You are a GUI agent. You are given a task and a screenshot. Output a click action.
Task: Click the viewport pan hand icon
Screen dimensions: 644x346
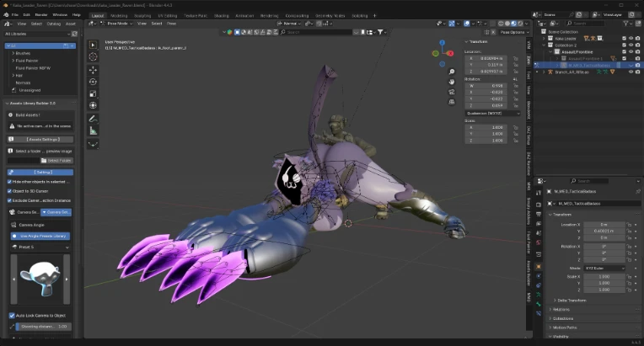tap(452, 82)
